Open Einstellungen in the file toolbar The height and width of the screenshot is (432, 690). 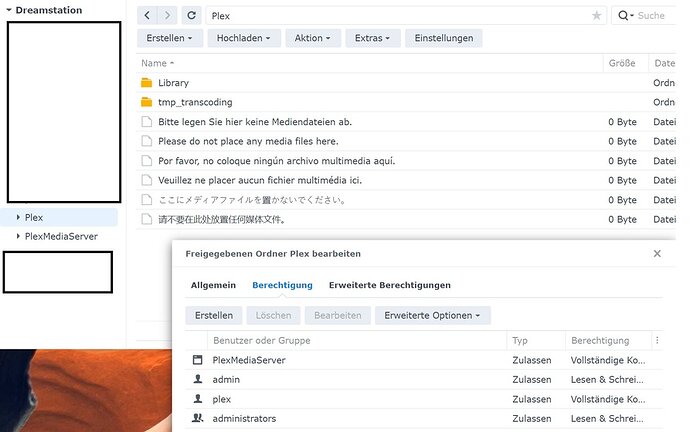pyautogui.click(x=444, y=38)
